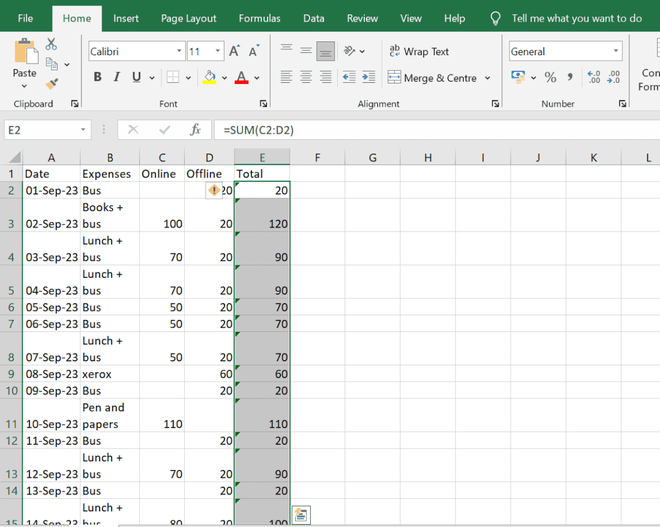
Task: Set Bottom Align vertical alignment
Action: (325, 51)
